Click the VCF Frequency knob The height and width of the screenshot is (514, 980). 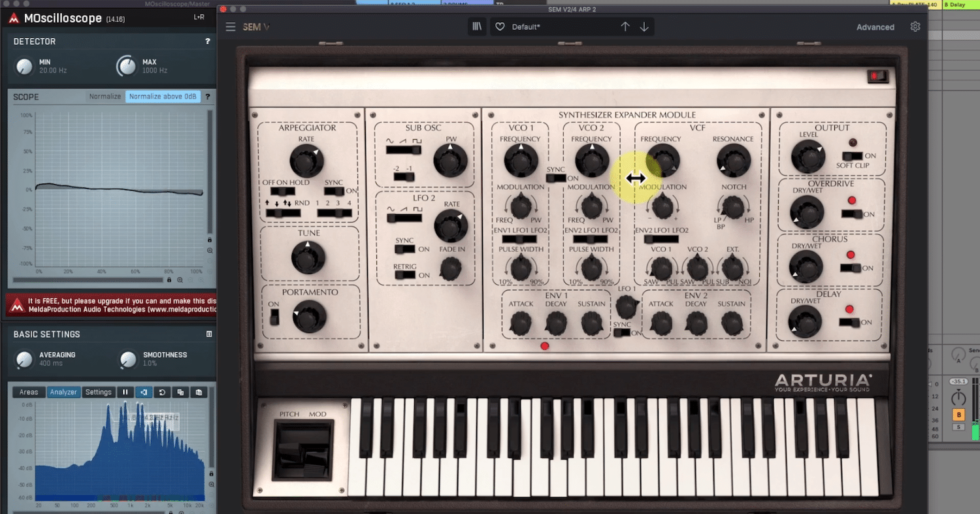point(662,161)
